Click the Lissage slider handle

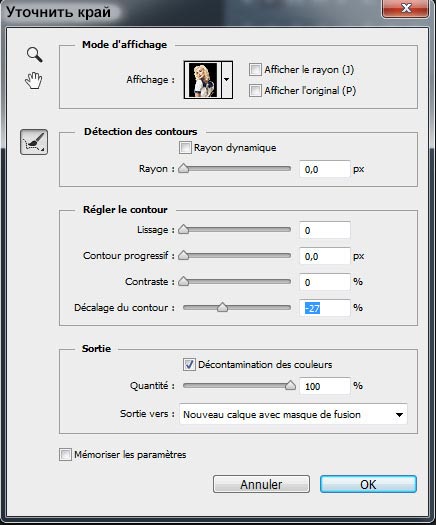coord(184,229)
